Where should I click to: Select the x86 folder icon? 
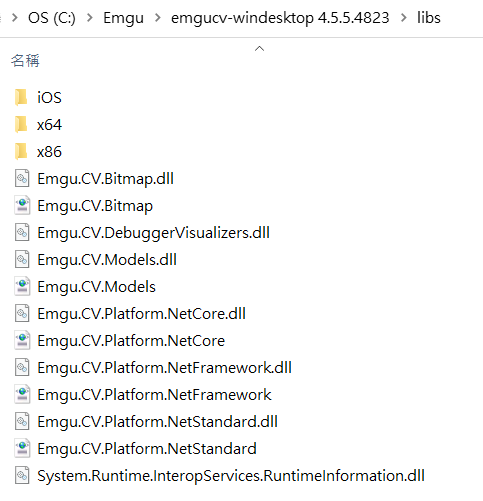click(22, 151)
